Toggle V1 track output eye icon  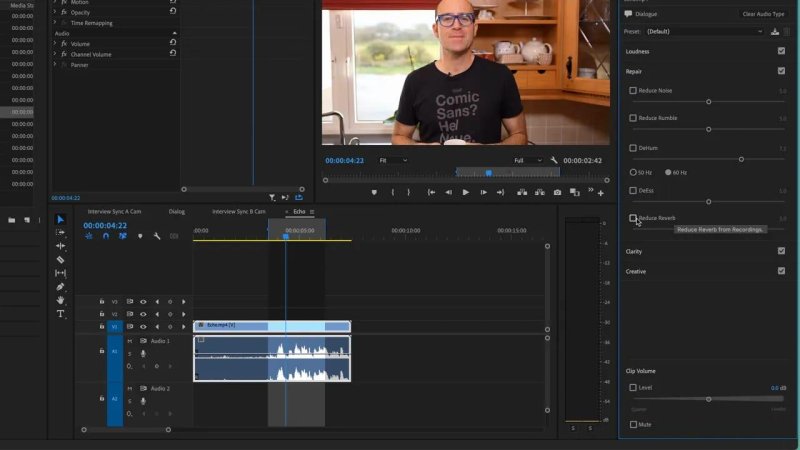143,327
